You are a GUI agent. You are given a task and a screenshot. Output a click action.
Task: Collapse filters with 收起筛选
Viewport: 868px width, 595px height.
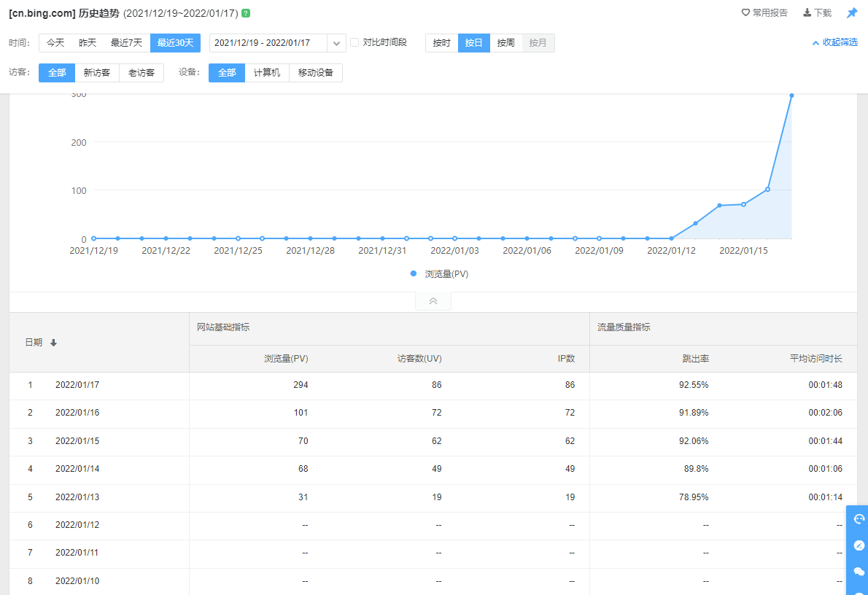(835, 42)
